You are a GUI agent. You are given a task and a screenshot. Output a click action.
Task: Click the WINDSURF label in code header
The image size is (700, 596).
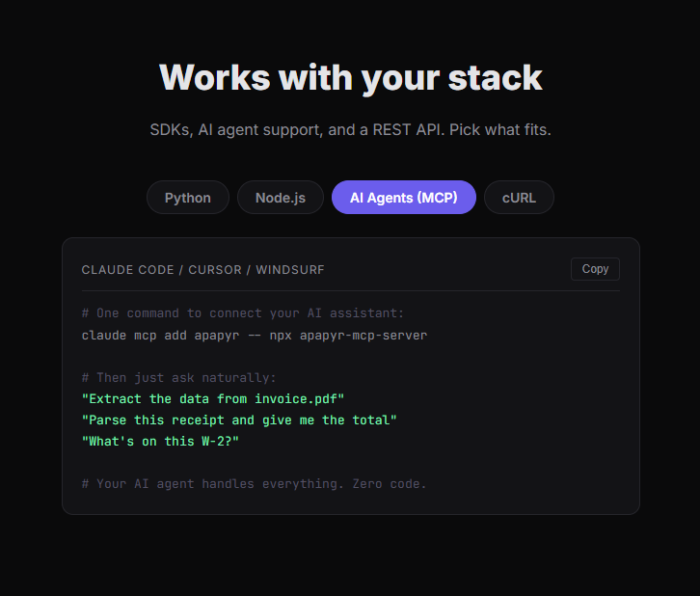(290, 270)
